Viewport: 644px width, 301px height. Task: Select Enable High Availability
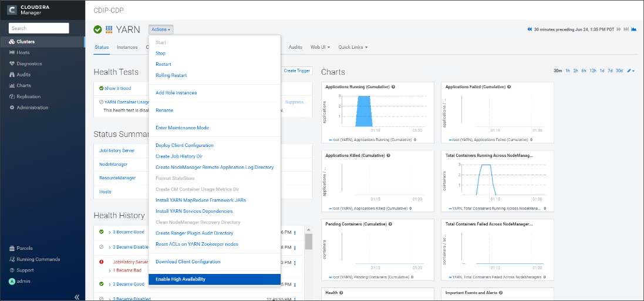[215, 279]
